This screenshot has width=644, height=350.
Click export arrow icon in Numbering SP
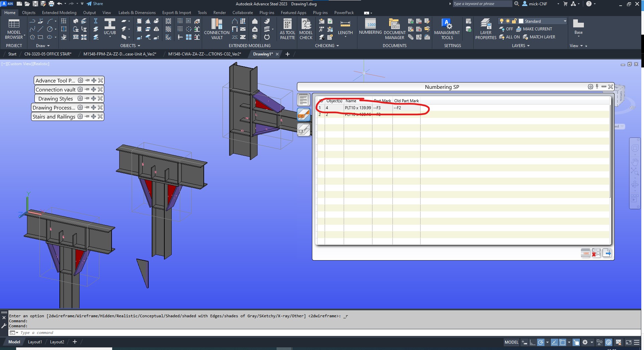click(607, 253)
